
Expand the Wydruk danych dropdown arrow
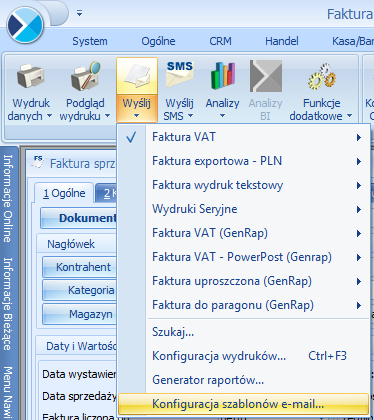pos(49,116)
